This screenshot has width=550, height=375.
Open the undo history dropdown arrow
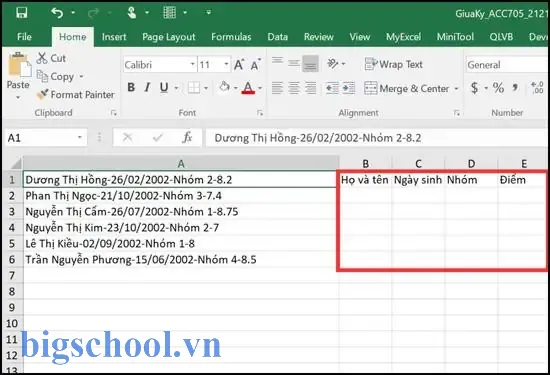pyautogui.click(x=73, y=13)
